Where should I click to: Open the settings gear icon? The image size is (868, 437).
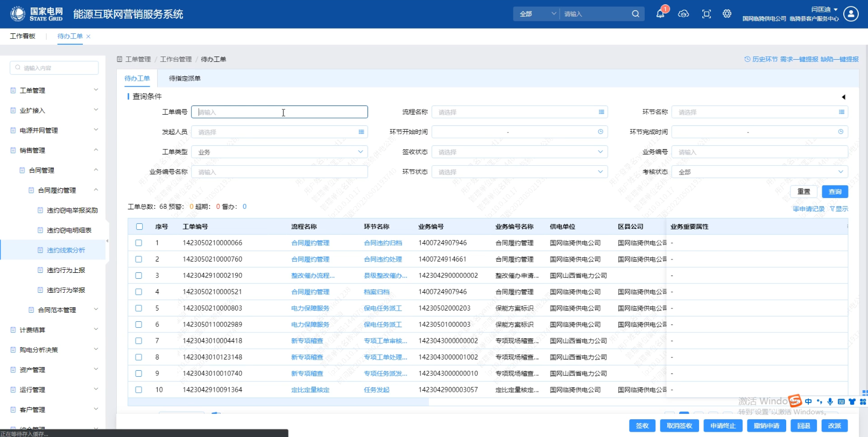(727, 14)
